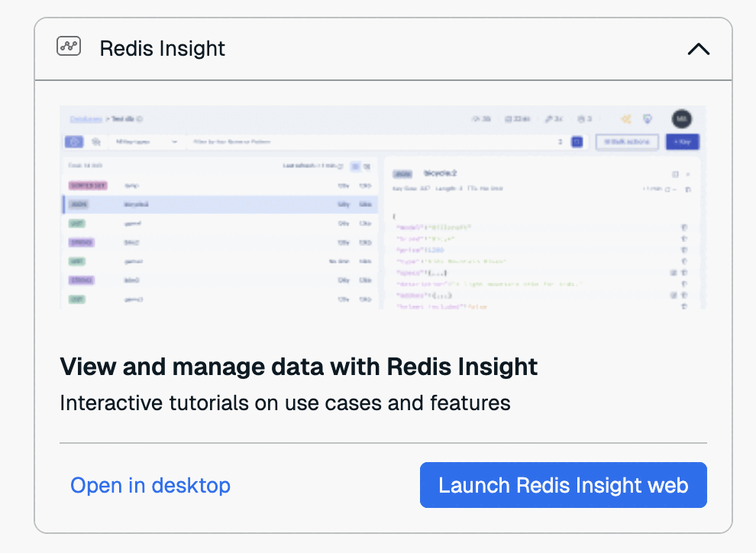The width and height of the screenshot is (756, 553).
Task: Switch to tree view toggle in key list
Action: pyautogui.click(x=367, y=166)
